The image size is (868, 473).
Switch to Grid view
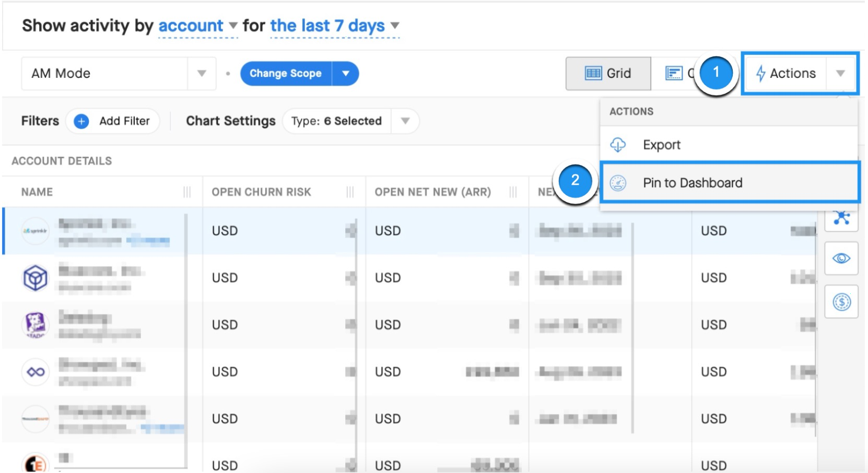[608, 74]
